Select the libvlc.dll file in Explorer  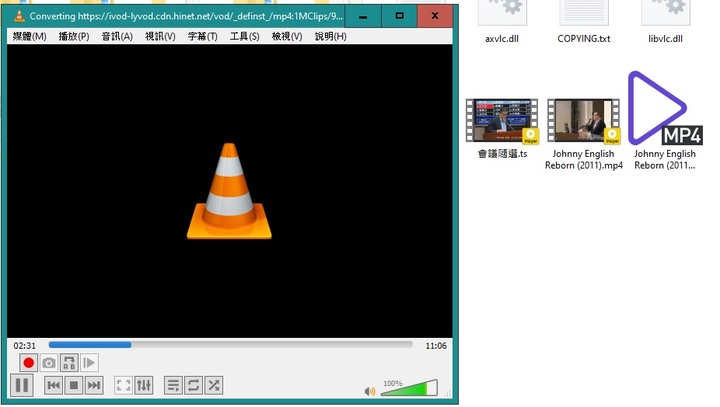click(x=665, y=23)
